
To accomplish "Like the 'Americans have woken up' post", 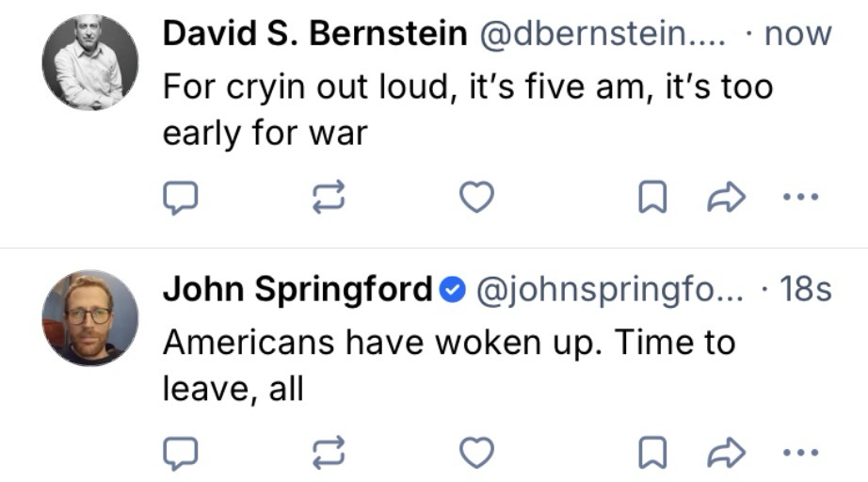I will (476, 455).
